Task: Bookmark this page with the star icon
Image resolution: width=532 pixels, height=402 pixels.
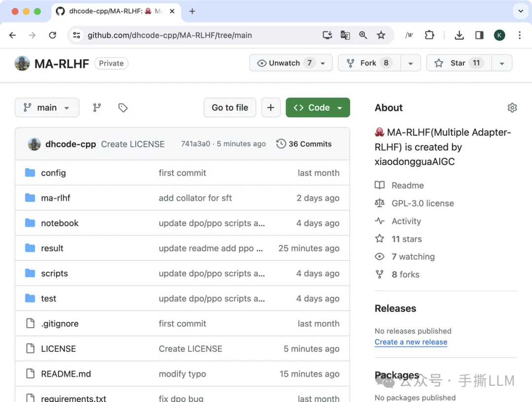Action: click(x=381, y=35)
